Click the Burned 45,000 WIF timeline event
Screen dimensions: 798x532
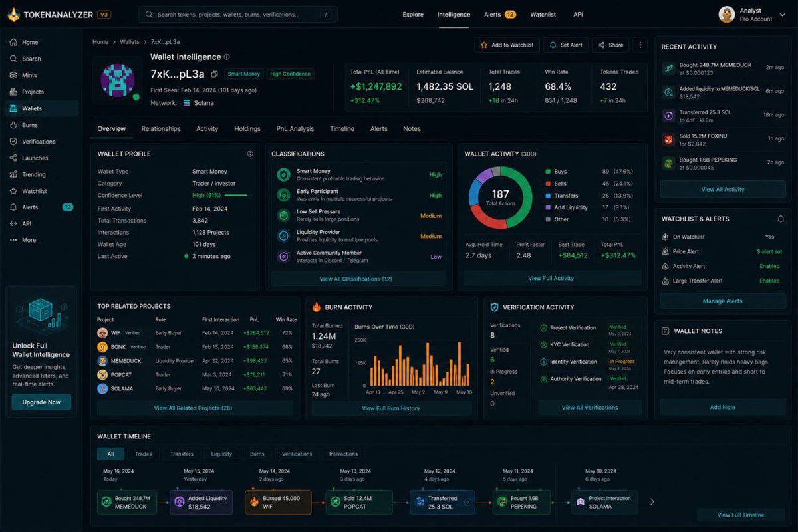[x=278, y=503]
